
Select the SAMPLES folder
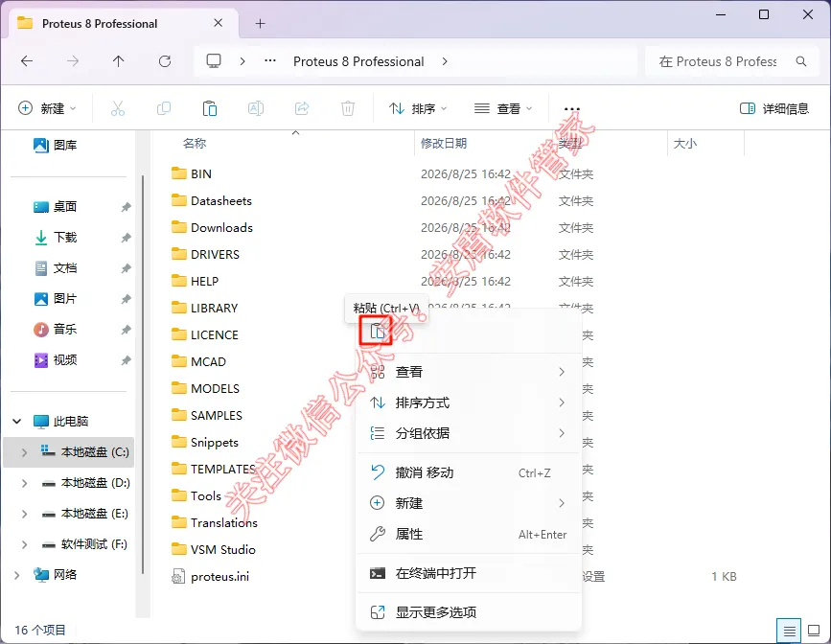[207, 416]
